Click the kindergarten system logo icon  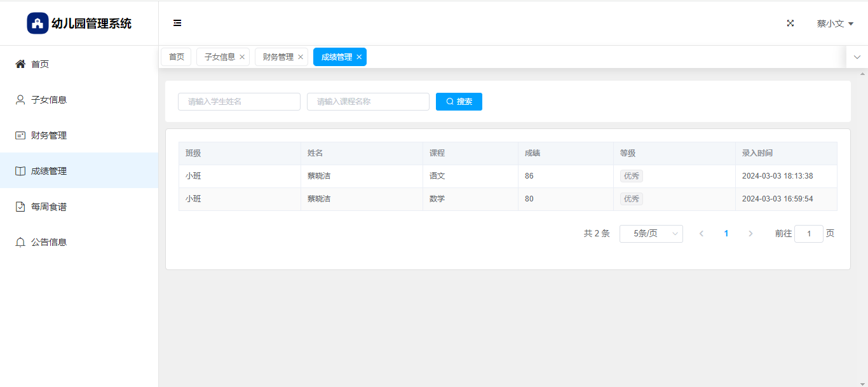tap(37, 23)
